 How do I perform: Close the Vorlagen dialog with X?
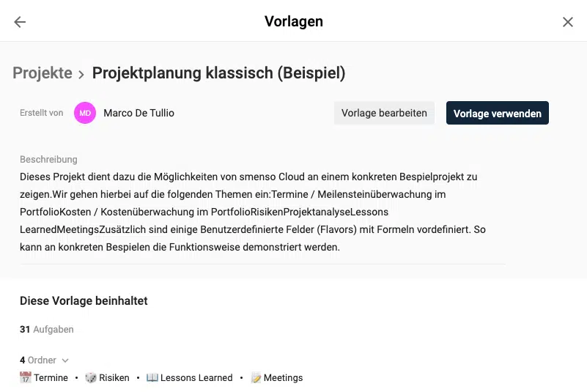point(567,22)
